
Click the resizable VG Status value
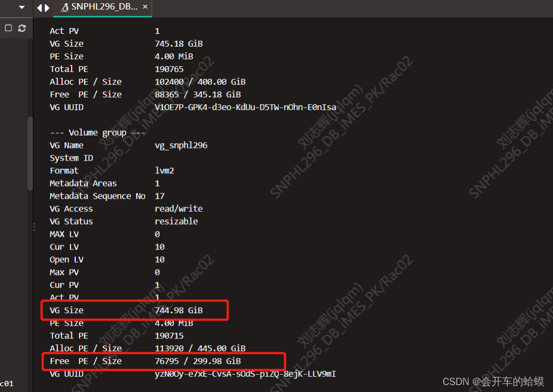[176, 221]
